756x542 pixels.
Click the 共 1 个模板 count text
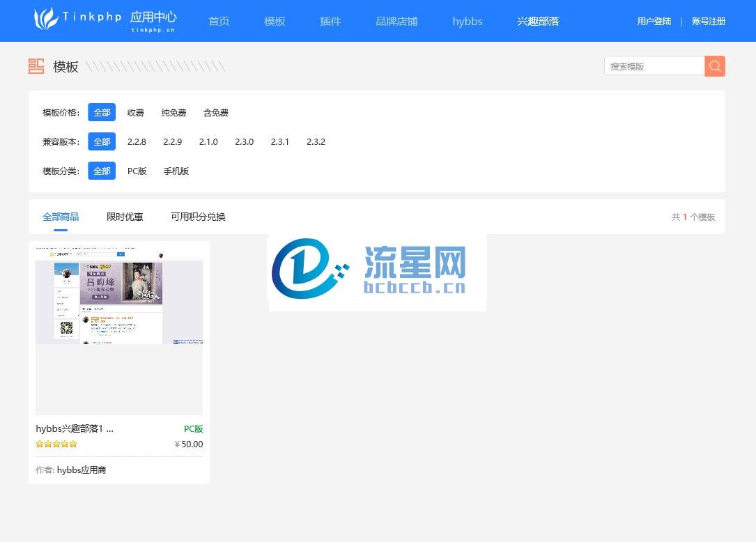coord(693,217)
